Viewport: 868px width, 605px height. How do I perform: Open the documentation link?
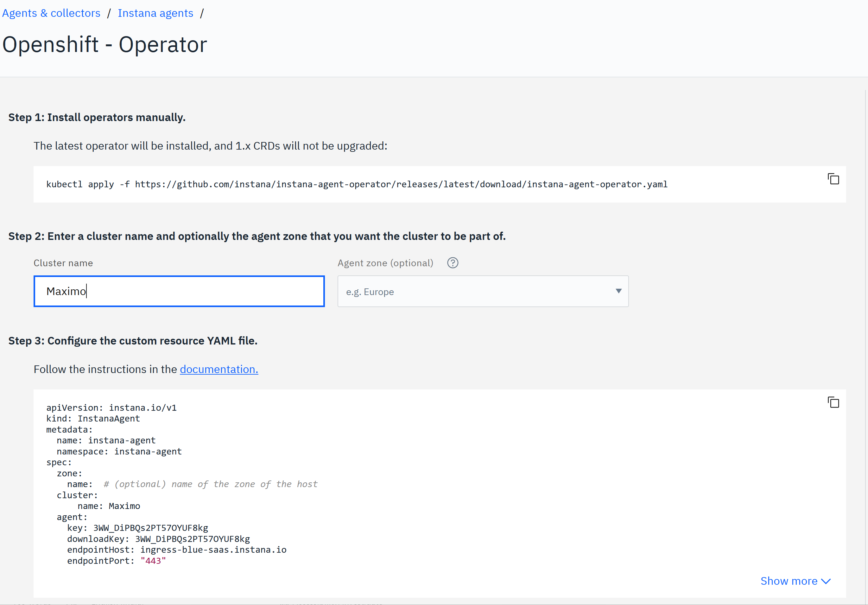point(219,369)
